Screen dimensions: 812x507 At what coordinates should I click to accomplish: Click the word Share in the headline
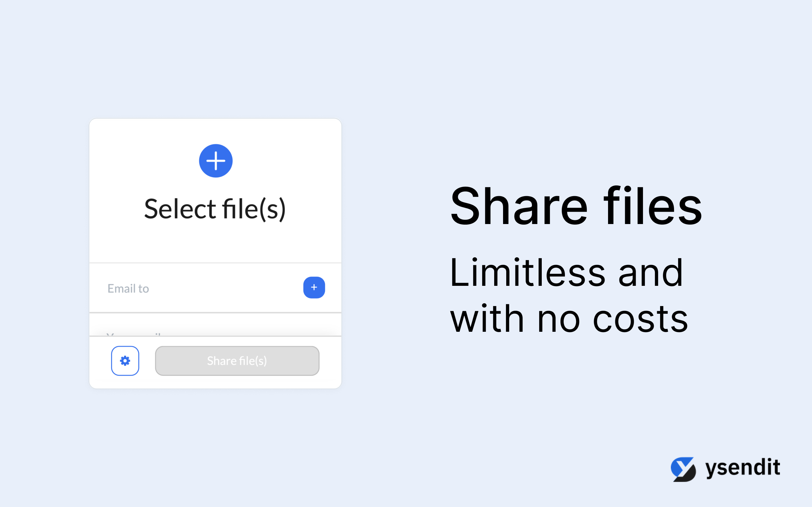[x=519, y=206]
